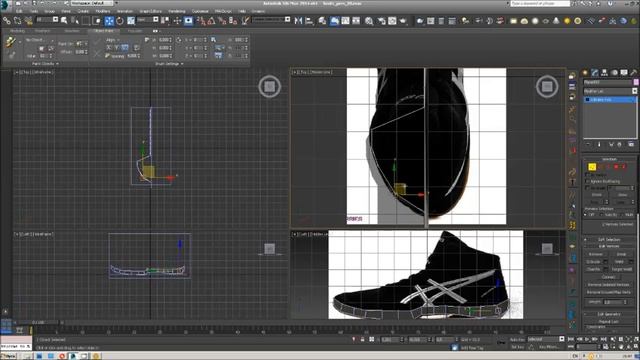Toggle the 3D Snaps button
Screen dimensions: 640x360
pyautogui.click(x=200, y=20)
